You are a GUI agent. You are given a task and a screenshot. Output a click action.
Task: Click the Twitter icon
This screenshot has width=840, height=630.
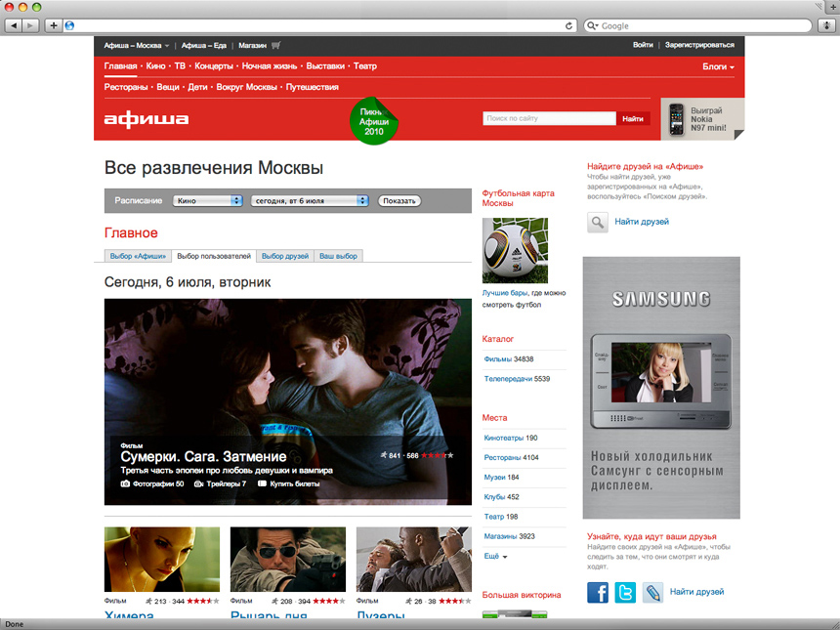click(625, 593)
